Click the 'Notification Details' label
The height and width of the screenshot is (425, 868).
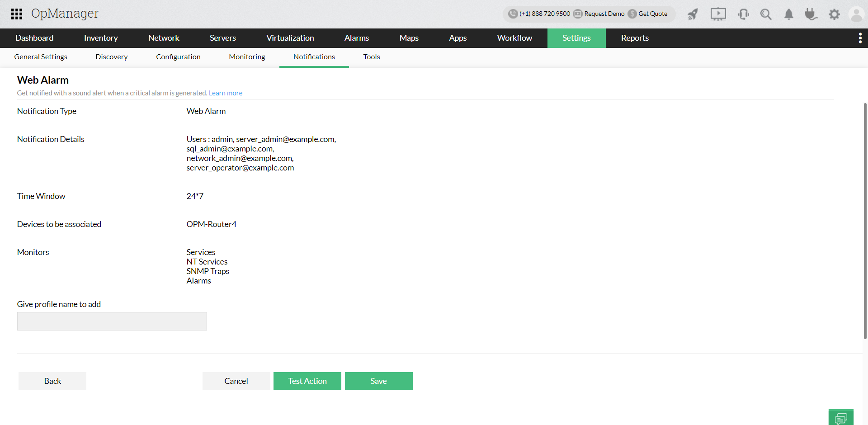click(51, 139)
